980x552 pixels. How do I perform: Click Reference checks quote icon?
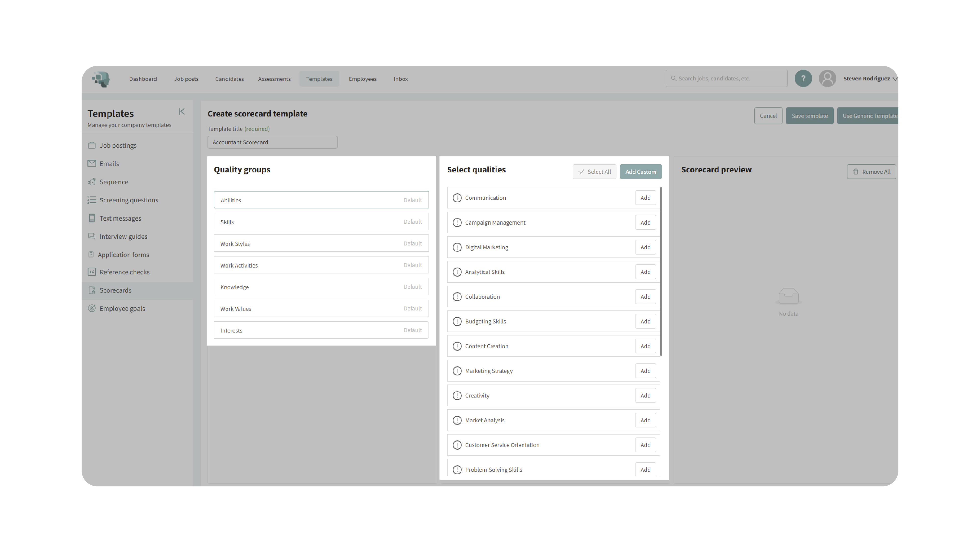pyautogui.click(x=92, y=272)
